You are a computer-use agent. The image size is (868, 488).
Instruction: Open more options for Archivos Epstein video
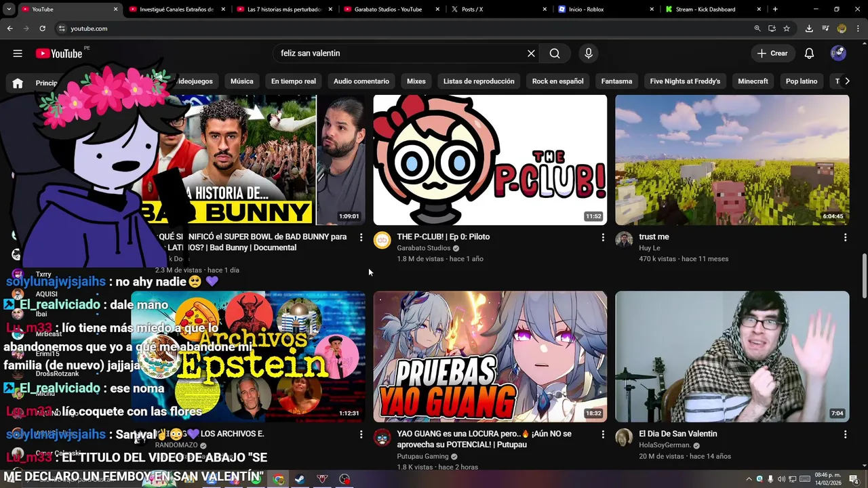coord(361,434)
